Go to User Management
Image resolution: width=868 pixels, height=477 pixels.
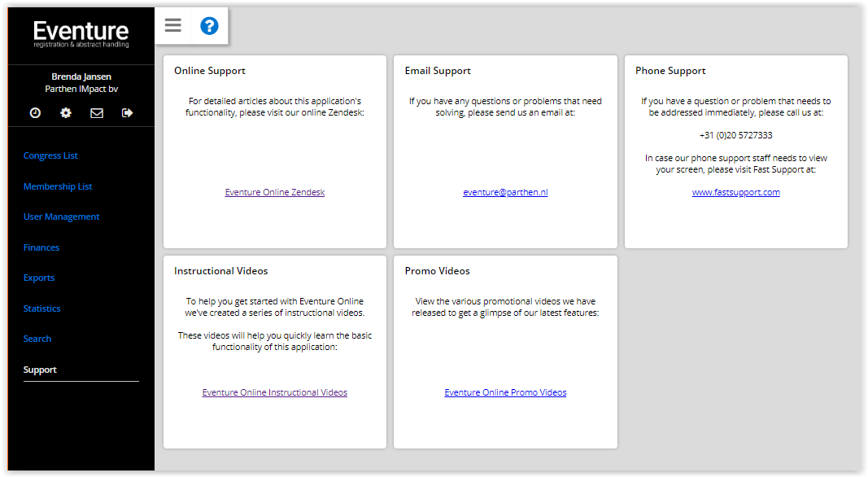click(62, 217)
